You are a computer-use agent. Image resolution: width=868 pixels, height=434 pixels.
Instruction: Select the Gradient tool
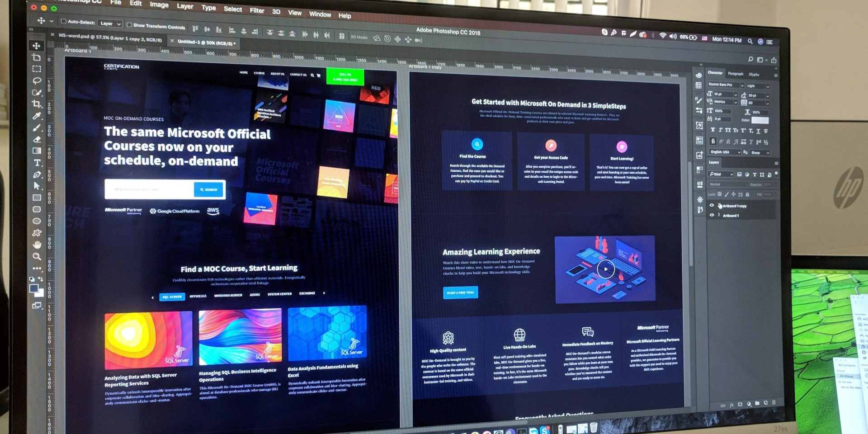click(37, 151)
